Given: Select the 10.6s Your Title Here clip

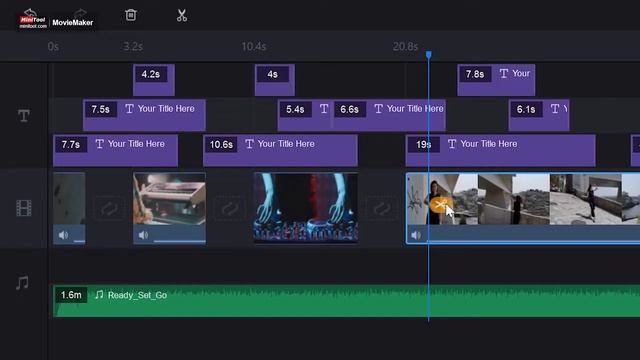Looking at the screenshot, I should (x=280, y=150).
